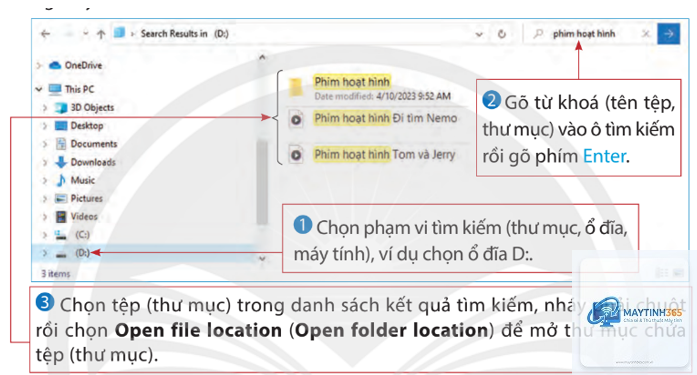Select video icon of 'Tom và Jerry' file
This screenshot has height=375, width=697.
coord(296,155)
